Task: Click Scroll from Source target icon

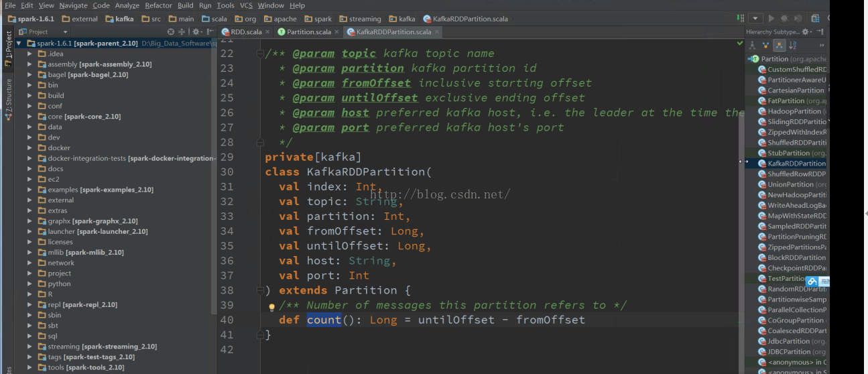Action: [x=171, y=32]
